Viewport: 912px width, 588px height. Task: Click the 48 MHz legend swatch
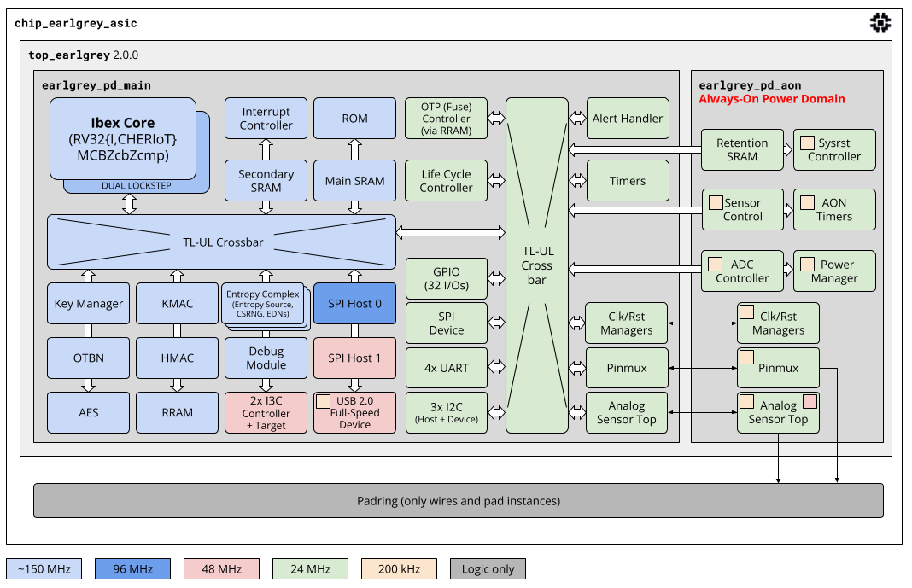(222, 569)
